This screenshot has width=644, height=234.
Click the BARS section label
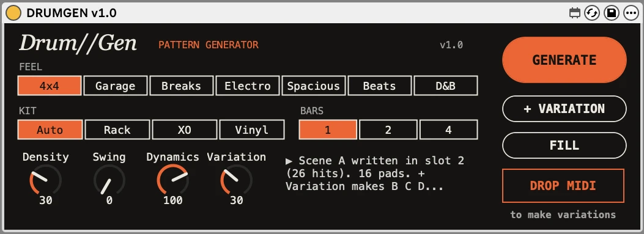click(x=312, y=111)
